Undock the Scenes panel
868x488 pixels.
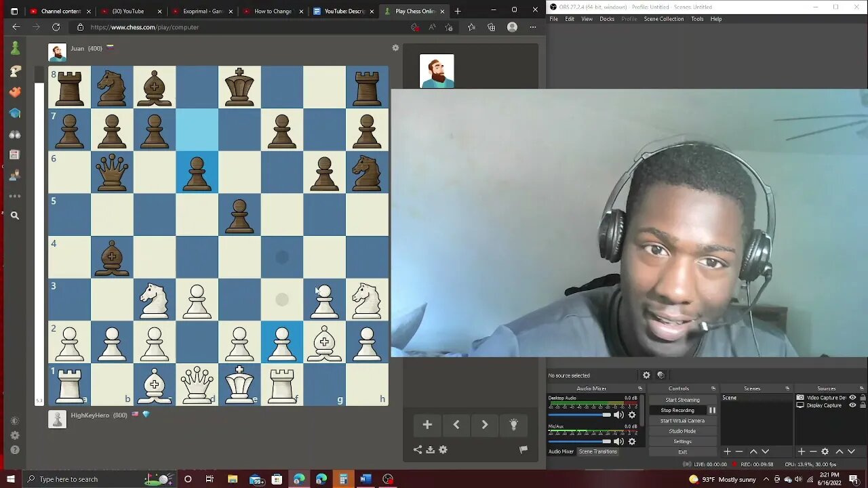pyautogui.click(x=787, y=388)
